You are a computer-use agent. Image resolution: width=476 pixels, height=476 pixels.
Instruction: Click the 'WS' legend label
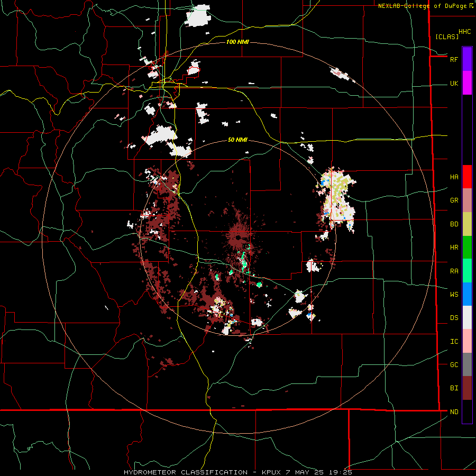point(454,295)
